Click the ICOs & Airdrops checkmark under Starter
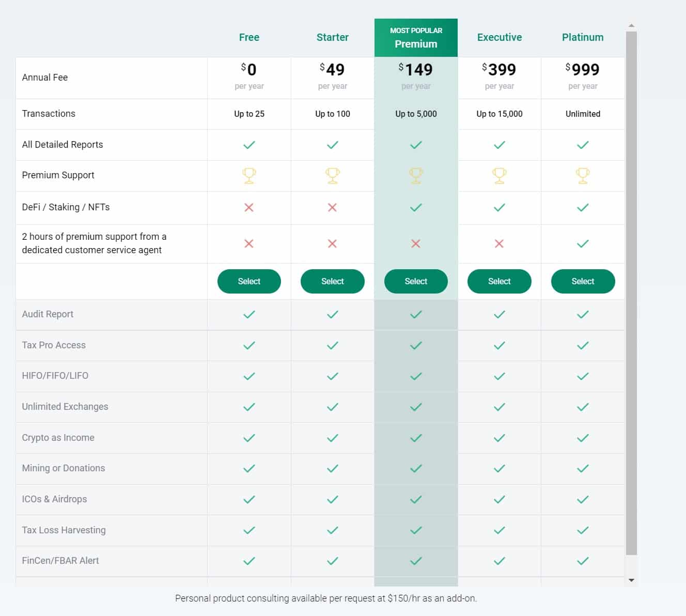 pyautogui.click(x=333, y=499)
